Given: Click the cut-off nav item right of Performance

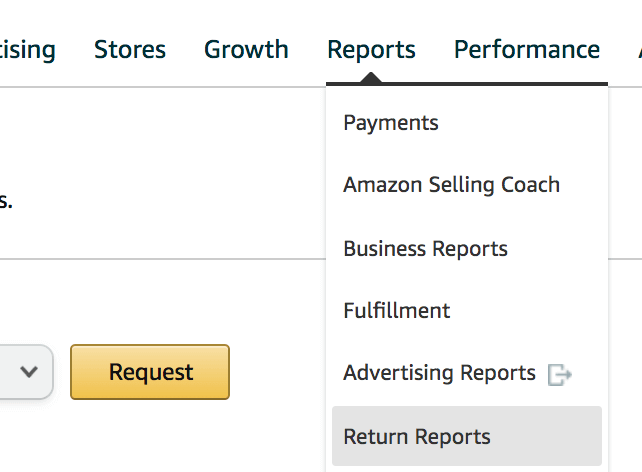Looking at the screenshot, I should pyautogui.click(x=637, y=49).
